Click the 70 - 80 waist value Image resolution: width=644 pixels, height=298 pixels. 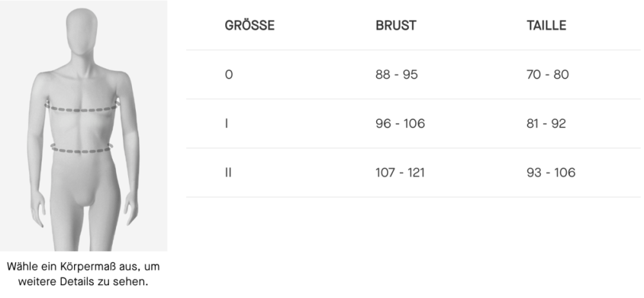(x=547, y=75)
